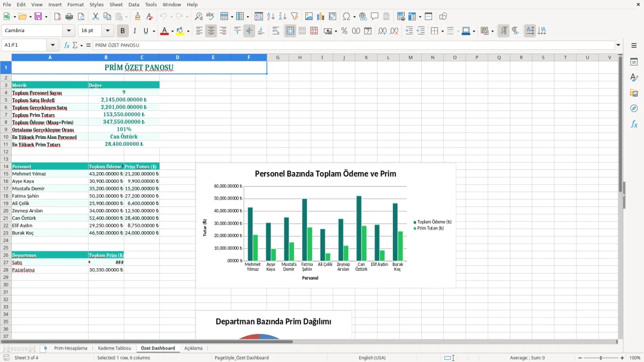Image resolution: width=644 pixels, height=362 pixels.
Task: Click row header 14
Action: click(6, 166)
